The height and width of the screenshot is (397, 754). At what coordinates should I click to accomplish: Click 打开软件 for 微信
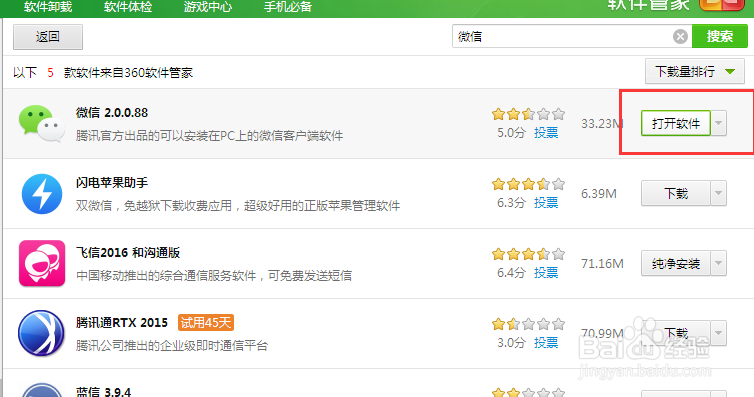pos(676,124)
